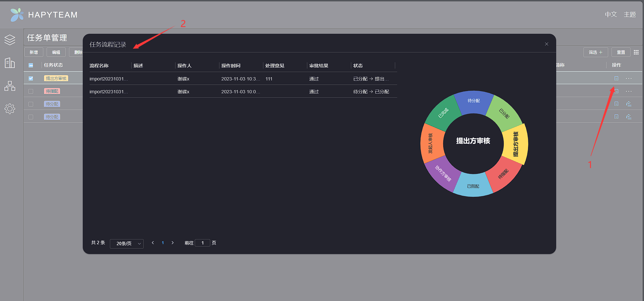644x301 pixels.
Task: Select the green 已分配 donut segment
Action: (504, 113)
